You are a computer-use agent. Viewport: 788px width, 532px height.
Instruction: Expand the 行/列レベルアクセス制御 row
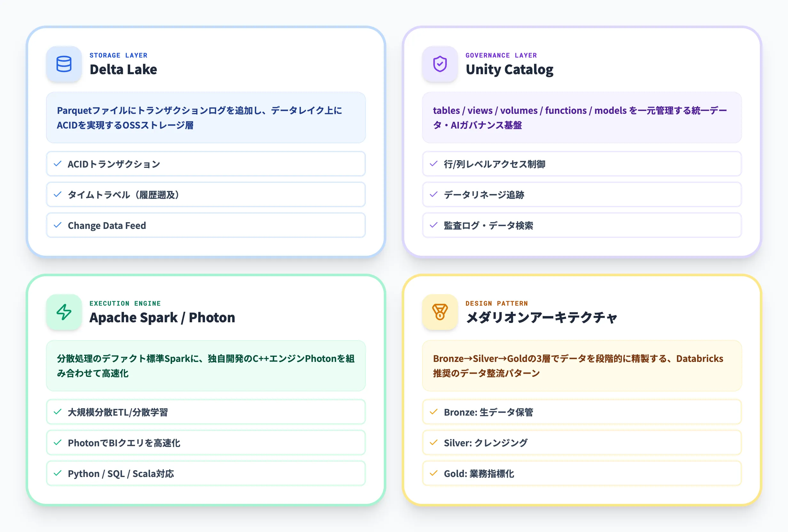(582, 164)
